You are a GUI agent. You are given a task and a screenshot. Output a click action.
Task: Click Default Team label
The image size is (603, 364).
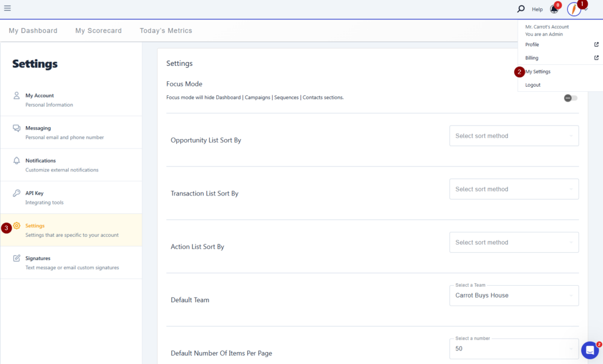click(x=190, y=300)
